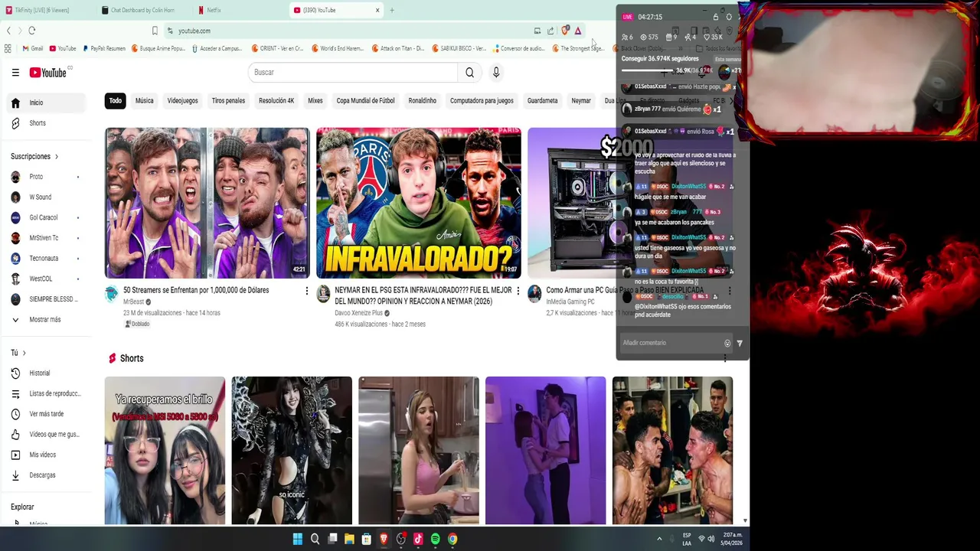Select the Resolución 4K chip

(276, 101)
